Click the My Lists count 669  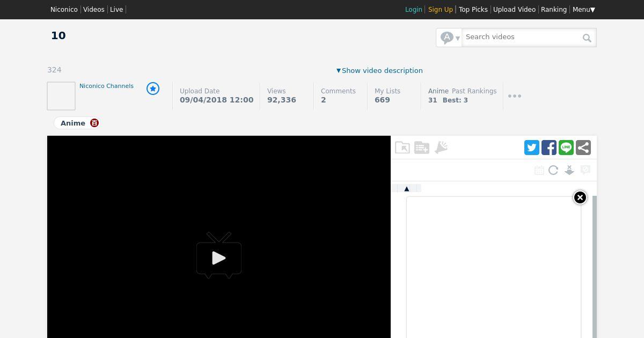382,100
